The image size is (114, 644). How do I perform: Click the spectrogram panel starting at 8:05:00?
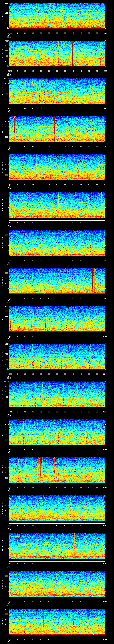pyautogui.click(x=57, y=167)
